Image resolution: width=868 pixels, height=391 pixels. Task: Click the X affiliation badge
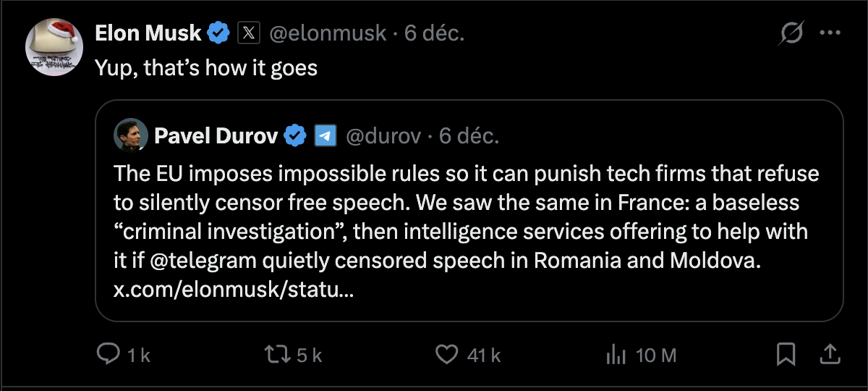tap(249, 33)
